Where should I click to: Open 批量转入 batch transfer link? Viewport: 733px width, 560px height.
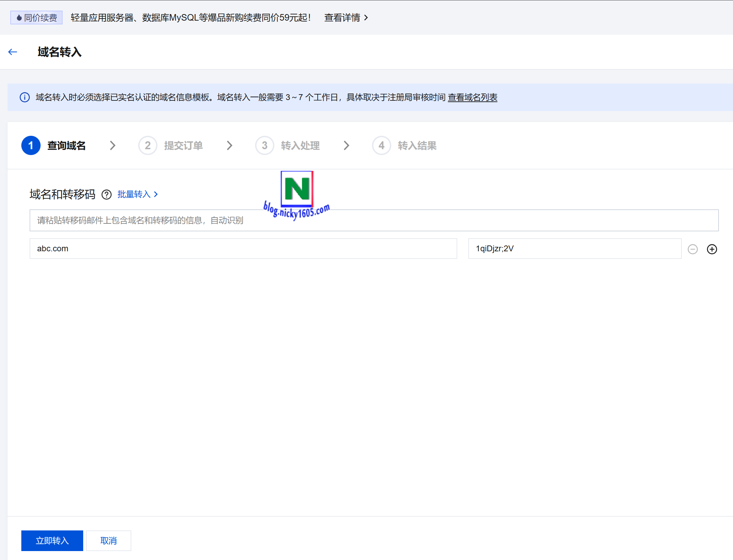(x=138, y=194)
